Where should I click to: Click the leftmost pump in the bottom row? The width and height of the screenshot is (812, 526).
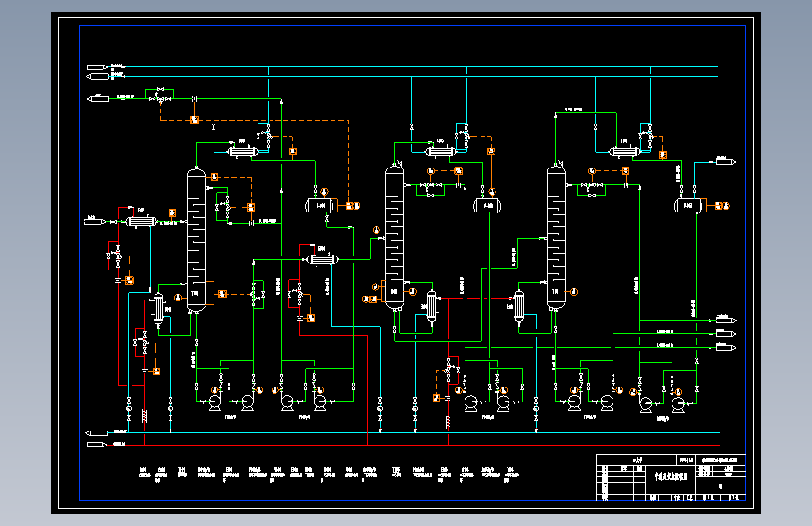tap(214, 402)
